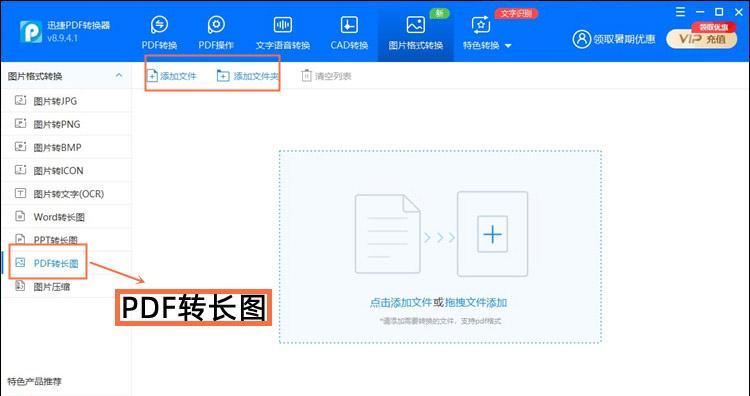The image size is (750, 396).
Task: Open 文字语音转换 audio icon
Action: click(283, 24)
